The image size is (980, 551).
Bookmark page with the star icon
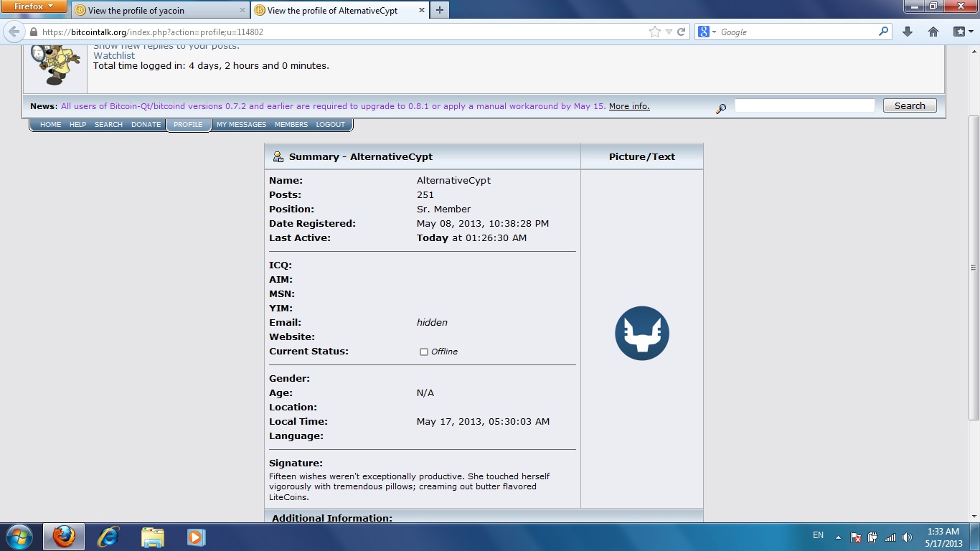(654, 32)
